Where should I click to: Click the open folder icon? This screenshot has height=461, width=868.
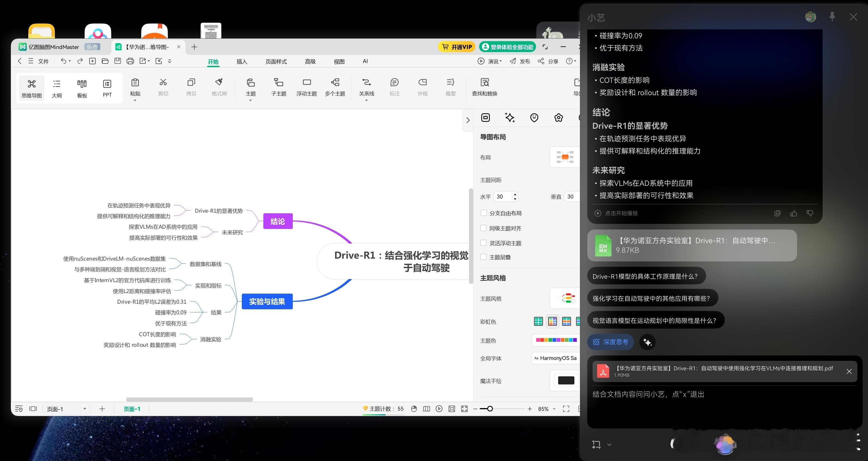tap(105, 61)
